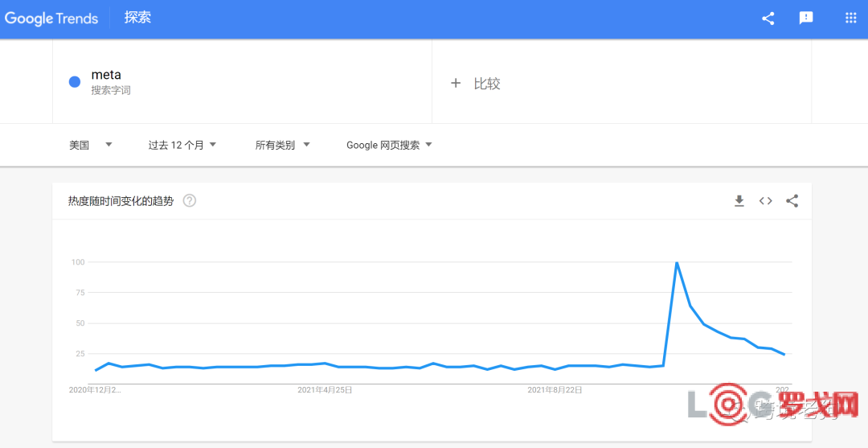This screenshot has height=448, width=868.
Task: Expand the 美国 region dropdown
Action: click(90, 145)
